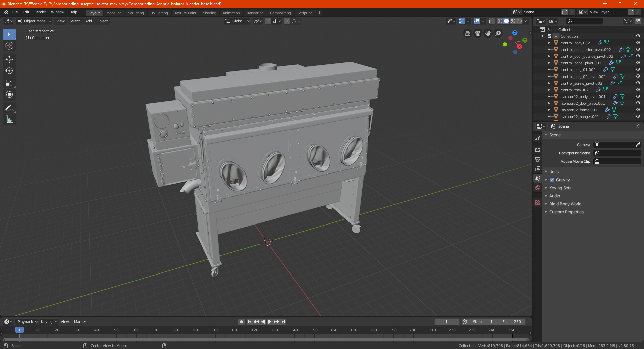
Task: Activate the Rotate tool
Action: 9,71
